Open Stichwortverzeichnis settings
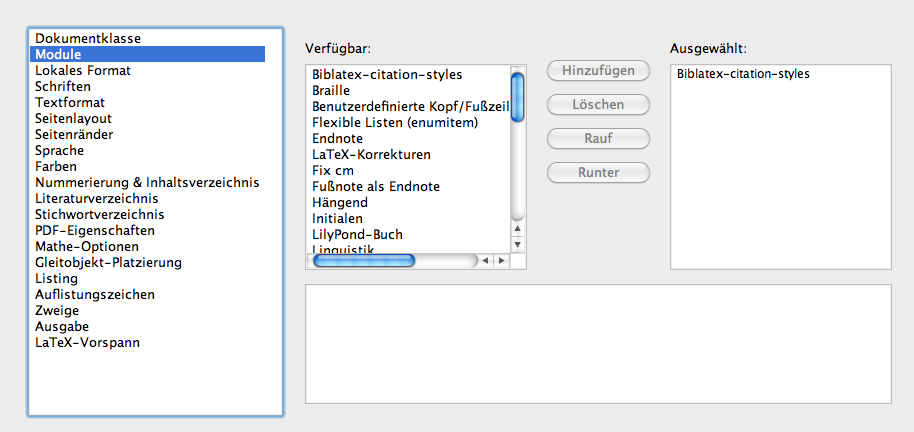The width and height of the screenshot is (914, 432). (x=147, y=215)
